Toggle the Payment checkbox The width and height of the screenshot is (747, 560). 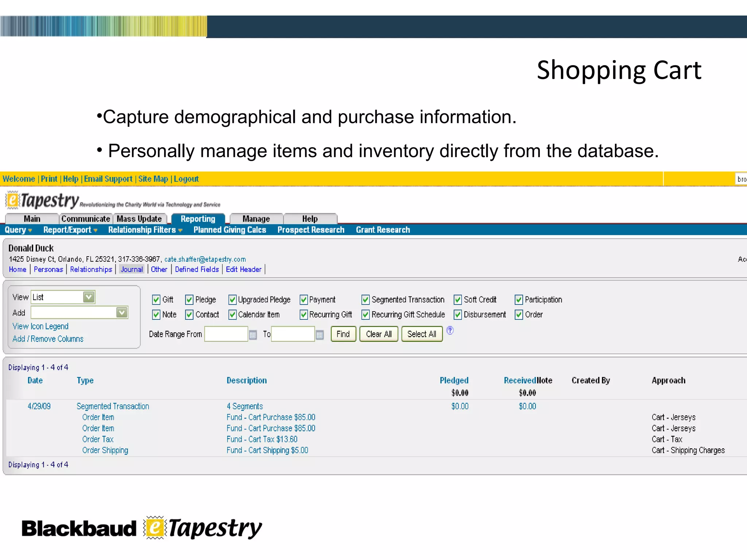(x=303, y=300)
